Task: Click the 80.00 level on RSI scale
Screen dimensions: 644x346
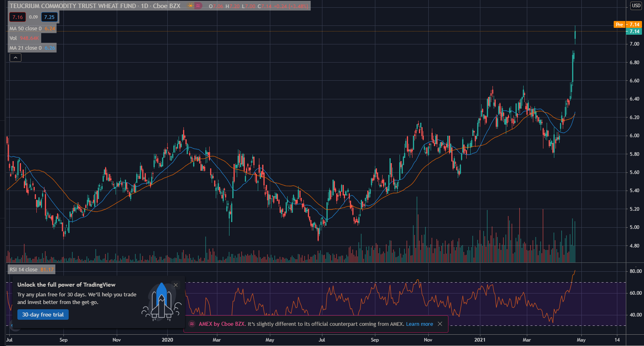Action: (636, 271)
